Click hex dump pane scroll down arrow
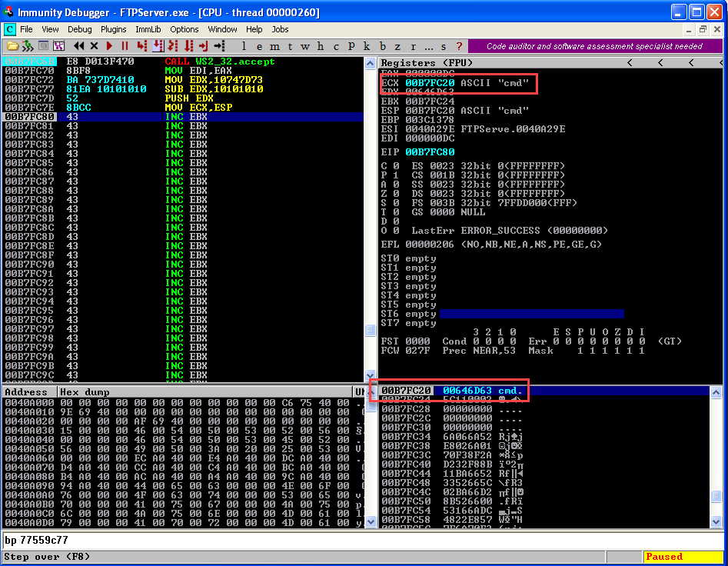 tap(371, 521)
